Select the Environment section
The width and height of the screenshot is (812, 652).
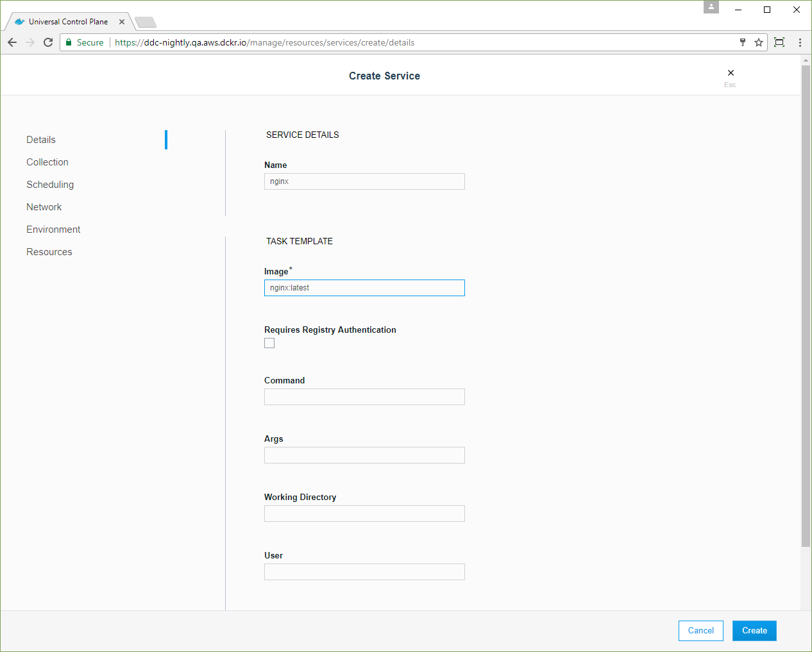point(53,230)
